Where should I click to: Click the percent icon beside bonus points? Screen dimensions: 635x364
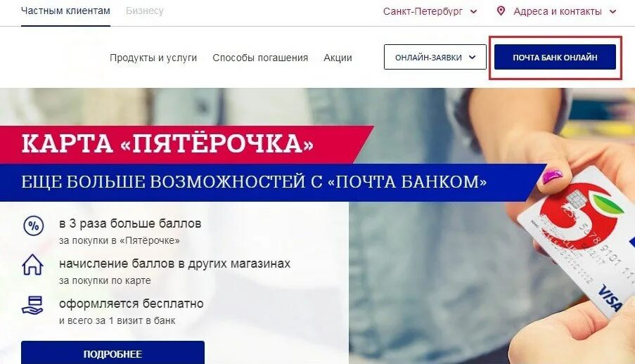pyautogui.click(x=33, y=226)
